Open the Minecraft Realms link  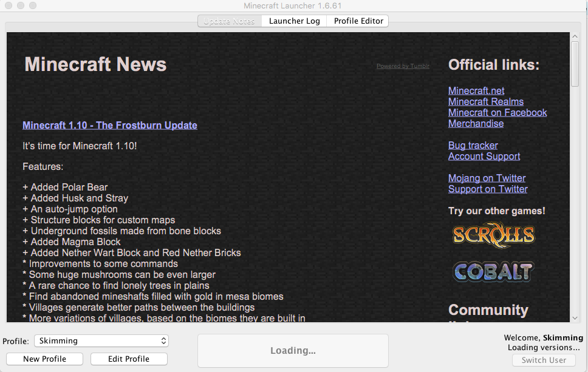[x=485, y=101]
